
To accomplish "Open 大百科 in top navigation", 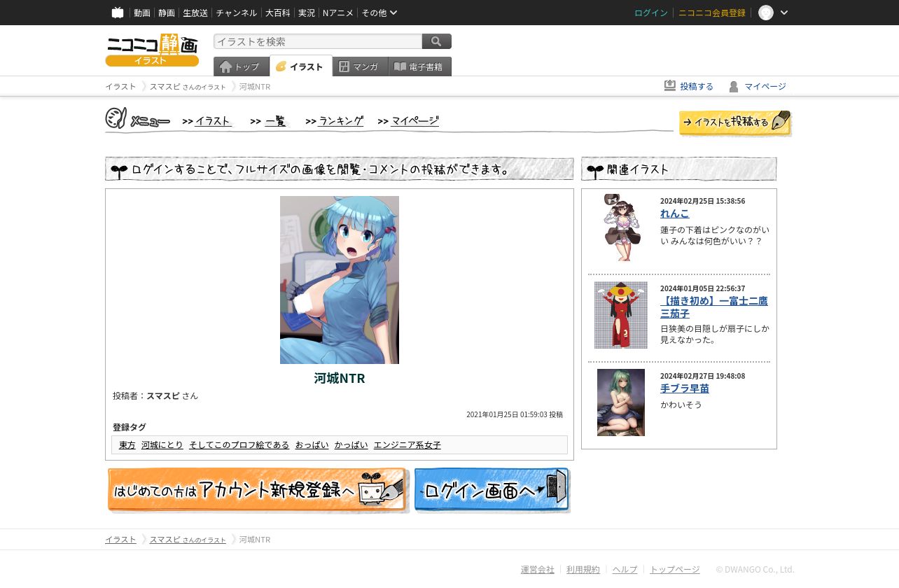I will pyautogui.click(x=277, y=13).
